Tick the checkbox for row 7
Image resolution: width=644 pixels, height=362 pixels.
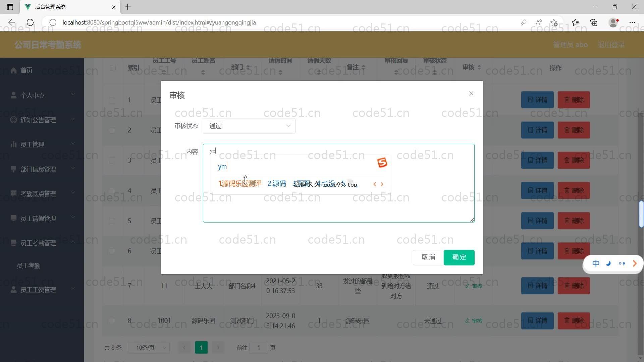coord(112,286)
